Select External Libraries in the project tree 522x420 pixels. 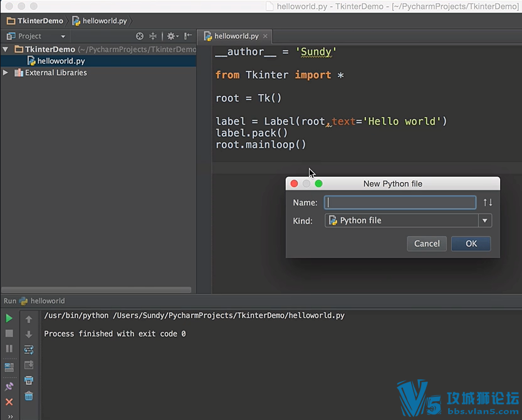[56, 73]
